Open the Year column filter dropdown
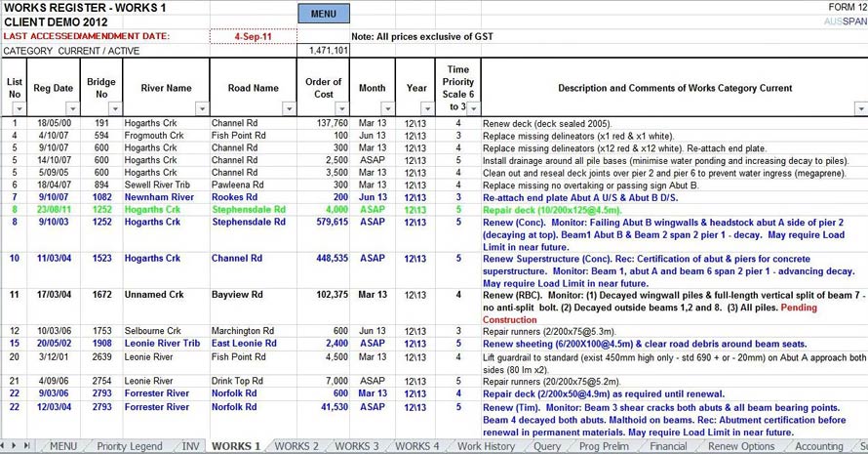The height and width of the screenshot is (454, 868). coord(428,108)
